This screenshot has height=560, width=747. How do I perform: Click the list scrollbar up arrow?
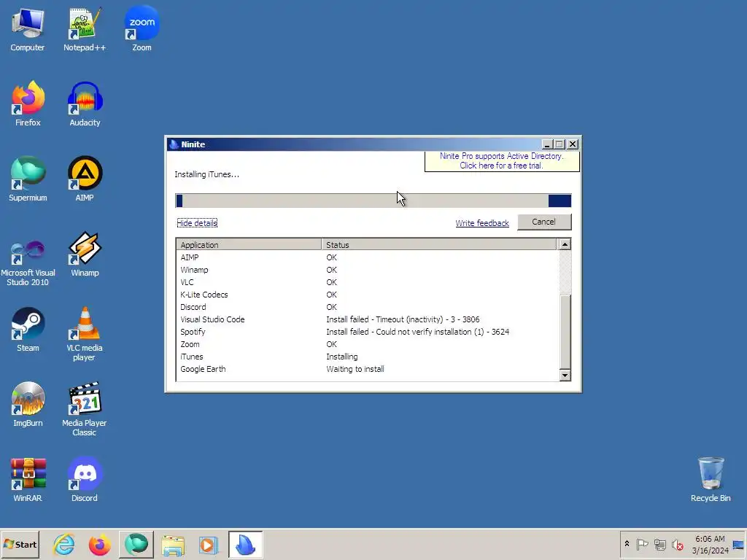click(565, 244)
